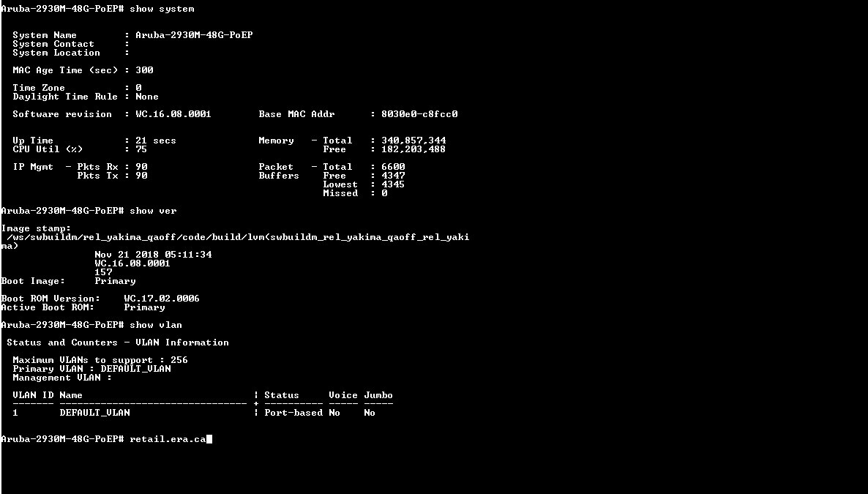868x494 pixels.
Task: Click the Jumbo cell value No
Action: click(370, 413)
